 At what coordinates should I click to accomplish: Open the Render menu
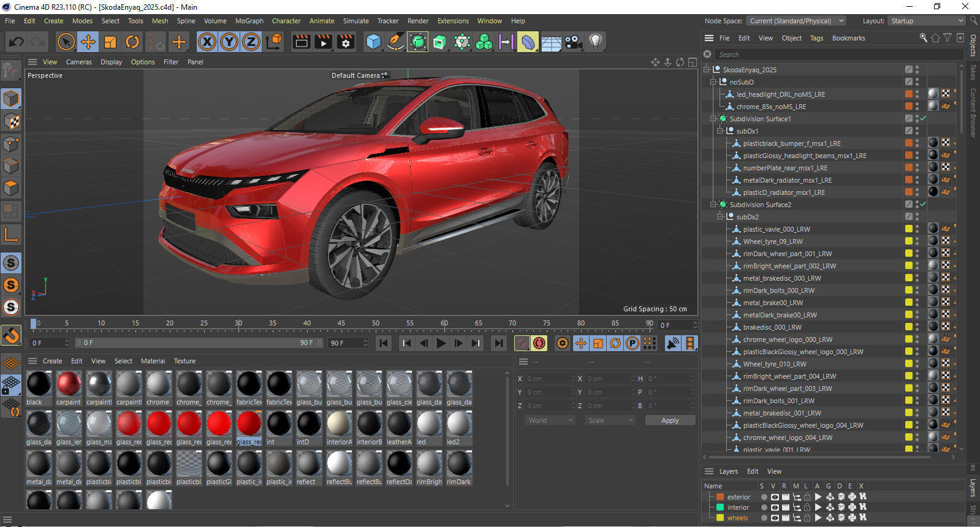click(418, 21)
